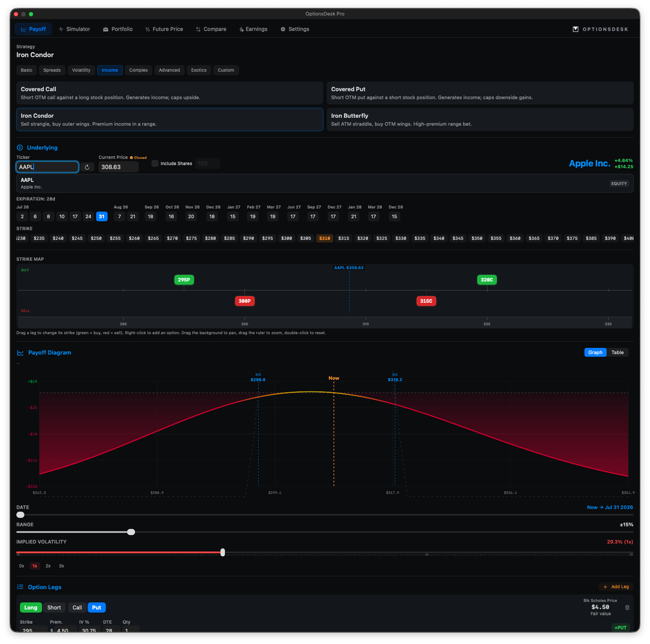Click the 295P buy leg marker
Viewport: 650px width, 644px height.
[x=184, y=280]
